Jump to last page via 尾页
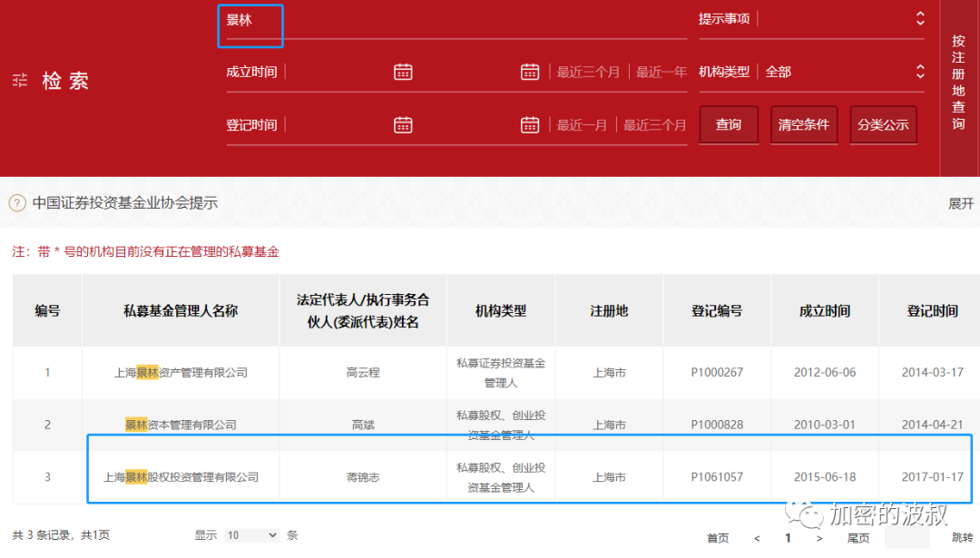 [x=858, y=537]
